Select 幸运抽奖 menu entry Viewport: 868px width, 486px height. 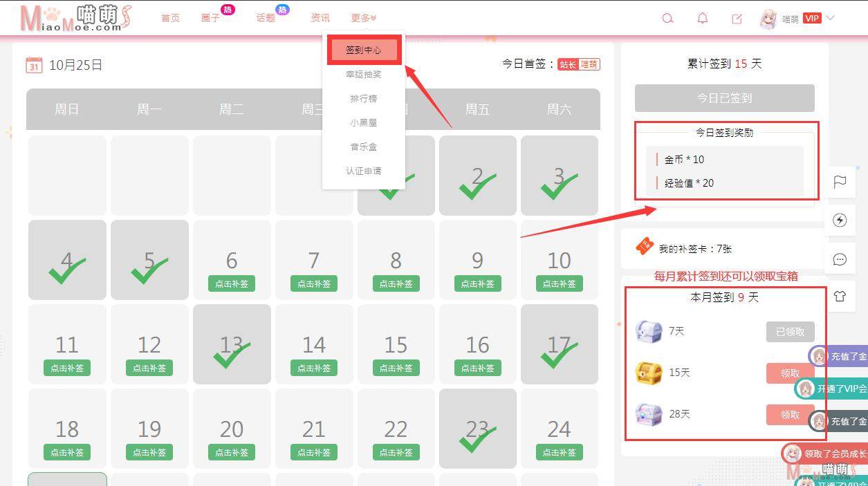click(364, 74)
